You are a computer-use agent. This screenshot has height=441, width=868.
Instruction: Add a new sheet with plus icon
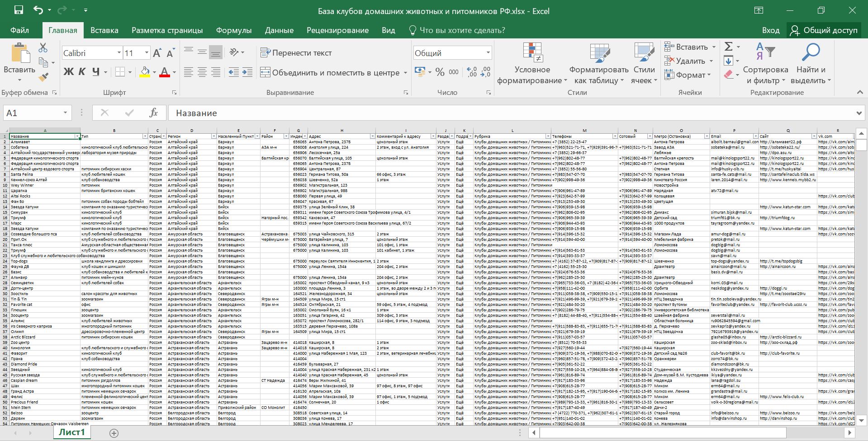click(x=114, y=433)
